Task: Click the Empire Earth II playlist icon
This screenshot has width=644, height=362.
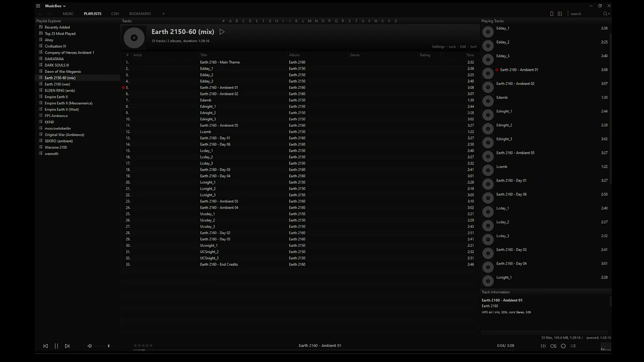Action: coord(40,97)
